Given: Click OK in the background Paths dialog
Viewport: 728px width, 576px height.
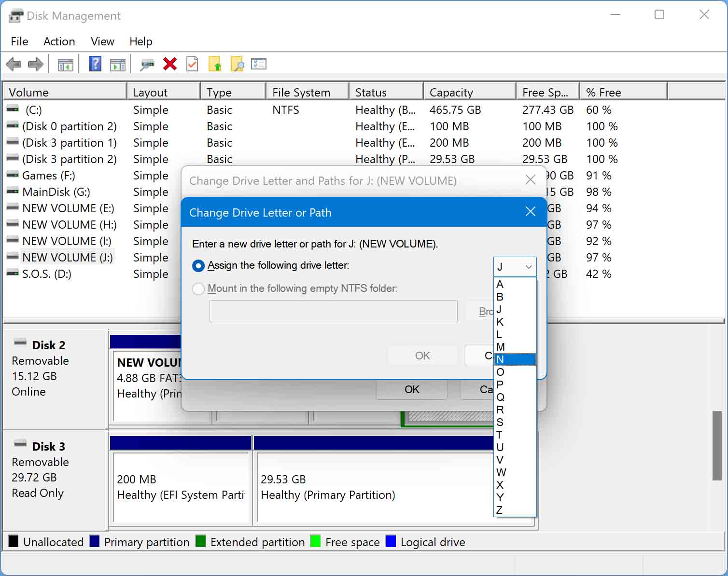Looking at the screenshot, I should 412,389.
